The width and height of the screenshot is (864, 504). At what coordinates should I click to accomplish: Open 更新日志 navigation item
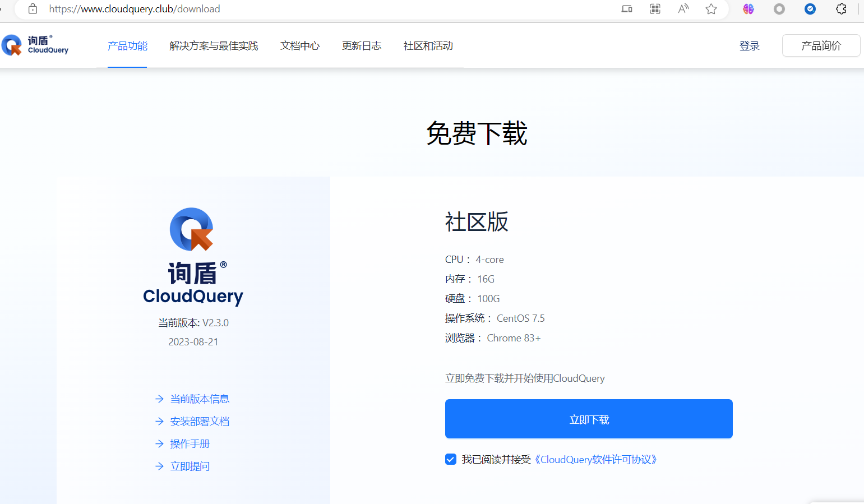point(362,46)
